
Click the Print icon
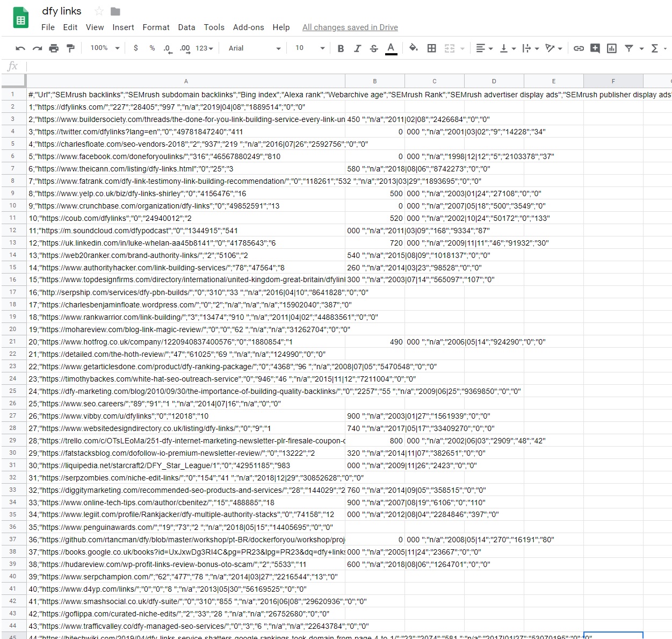54,48
